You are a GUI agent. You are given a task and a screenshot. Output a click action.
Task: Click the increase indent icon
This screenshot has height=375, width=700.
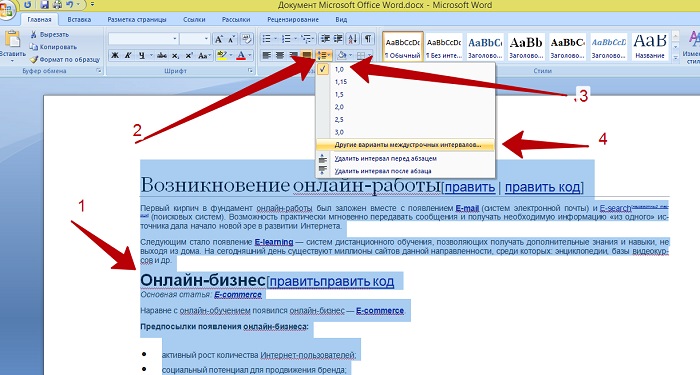tap(338, 39)
